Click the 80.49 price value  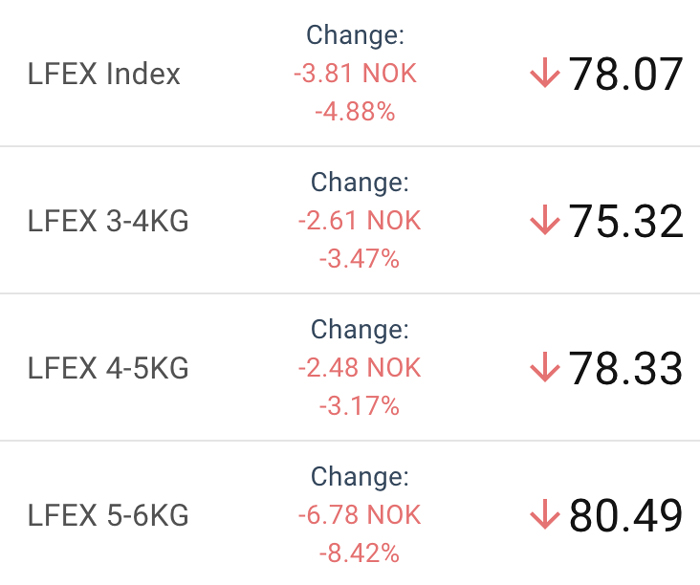[625, 515]
